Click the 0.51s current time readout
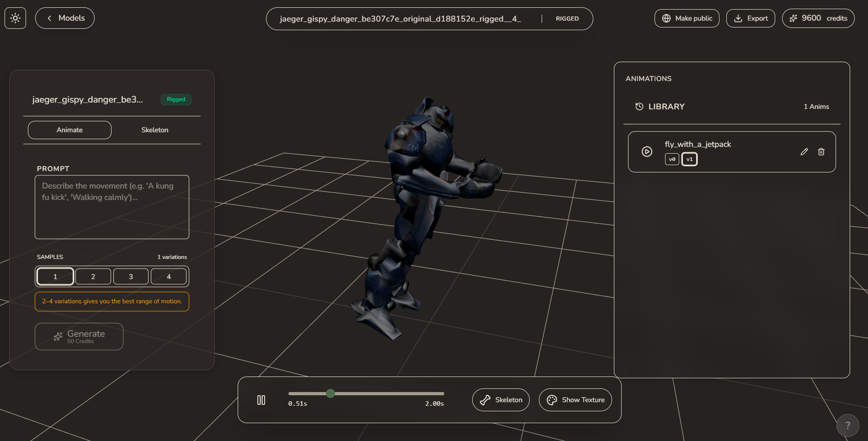 tap(298, 403)
